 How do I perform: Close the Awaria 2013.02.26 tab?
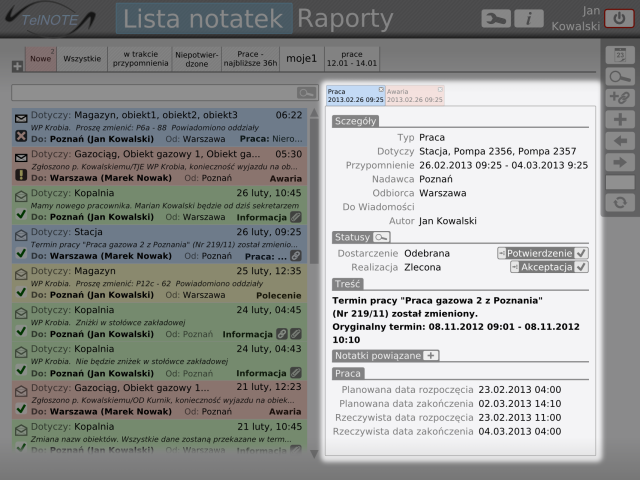(x=440, y=89)
